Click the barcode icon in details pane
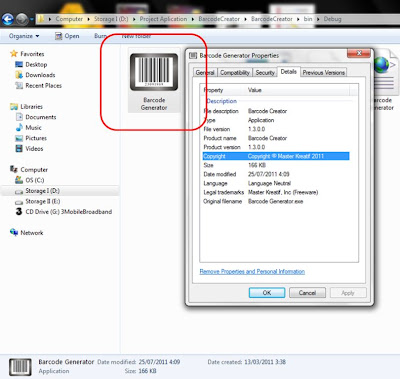This screenshot has height=379, width=400. (20, 367)
